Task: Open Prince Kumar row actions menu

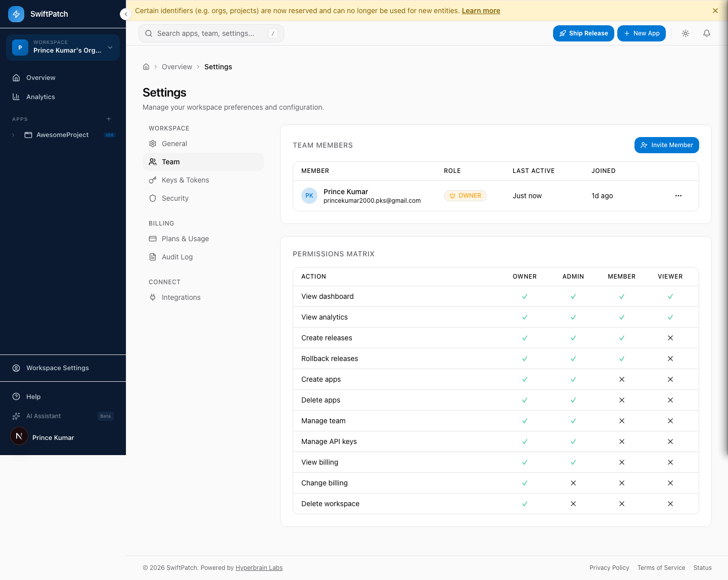Action: click(x=678, y=196)
